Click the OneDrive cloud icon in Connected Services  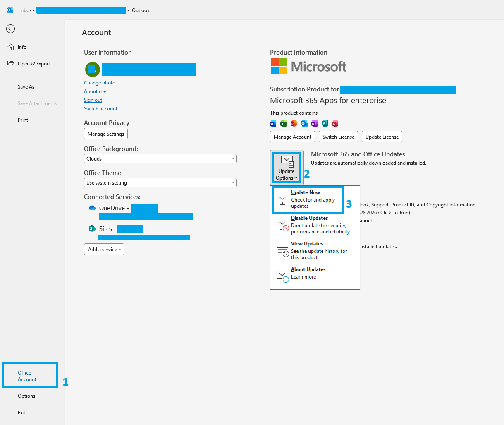(92, 208)
